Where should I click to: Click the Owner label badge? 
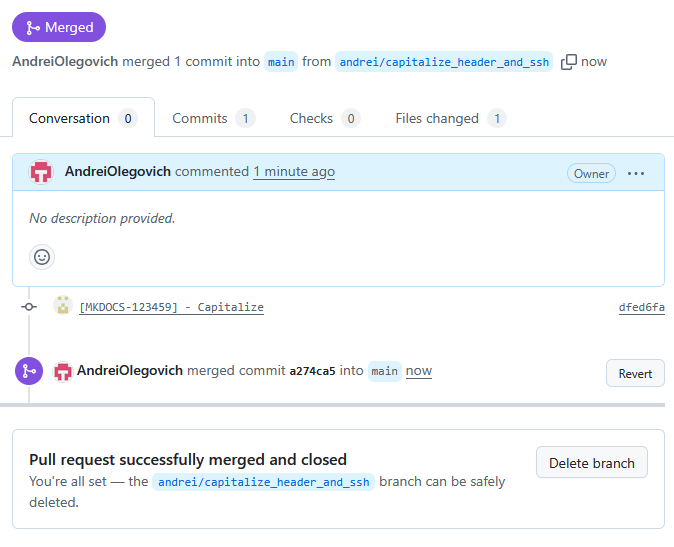pyautogui.click(x=591, y=173)
